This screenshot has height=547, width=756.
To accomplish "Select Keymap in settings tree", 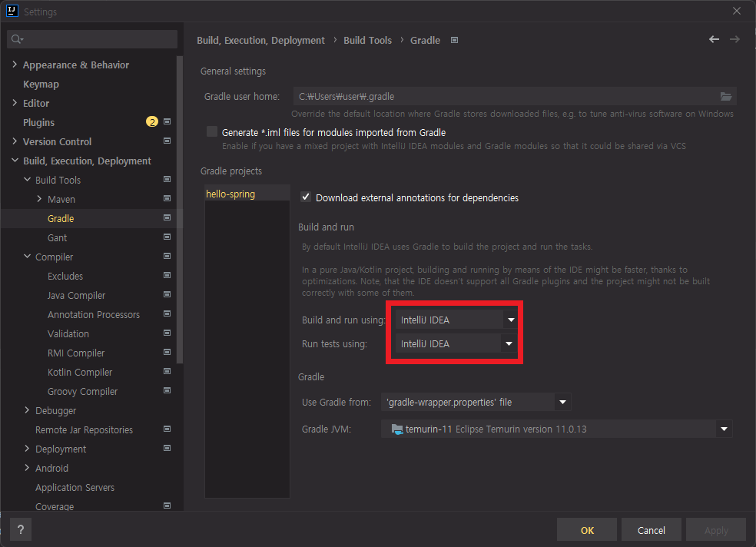I will tap(41, 85).
